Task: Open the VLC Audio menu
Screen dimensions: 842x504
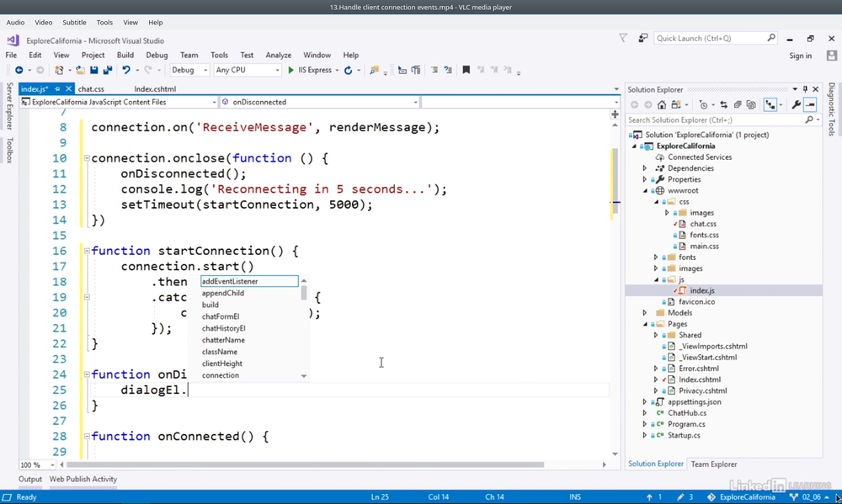Action: pos(15,23)
